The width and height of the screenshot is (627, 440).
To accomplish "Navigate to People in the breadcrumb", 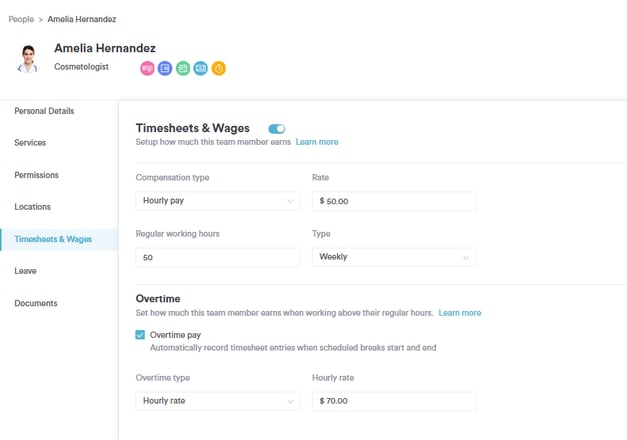I will point(20,19).
